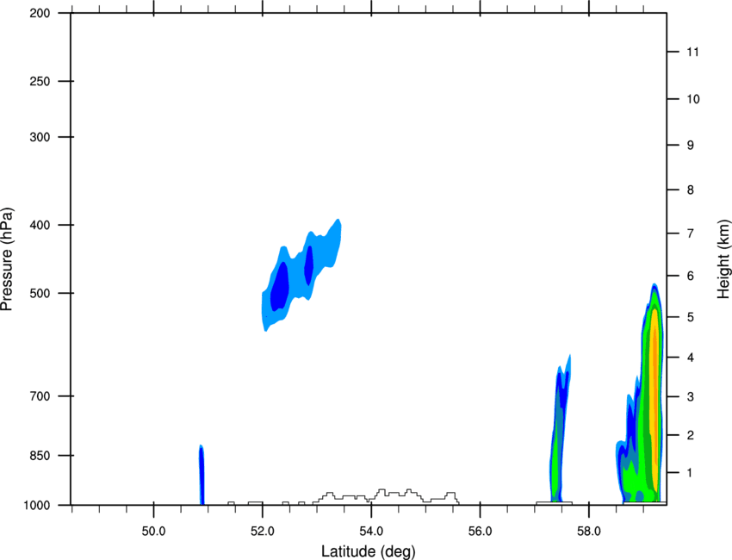
Task: Click the 50.0 latitude tick label
Action: [x=153, y=532]
